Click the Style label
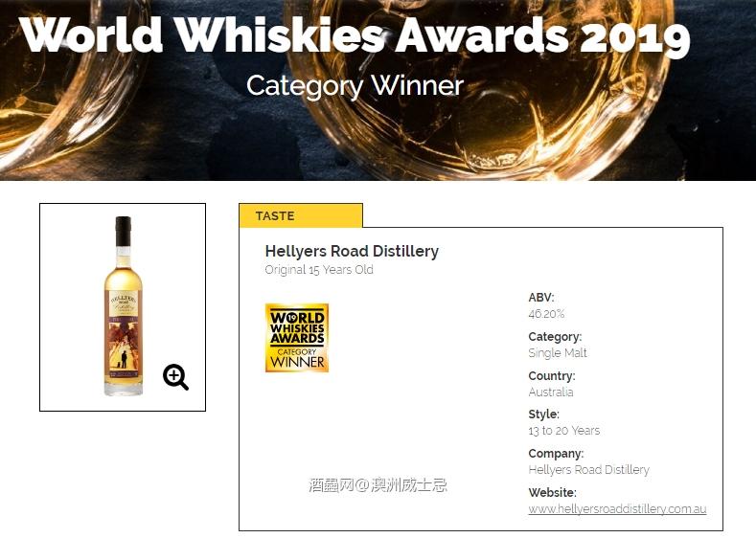Viewport: 756px width, 538px height. tap(544, 415)
